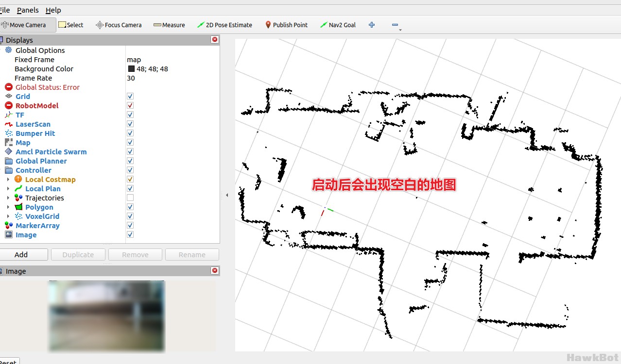Image resolution: width=621 pixels, height=364 pixels.
Task: Expand the Trajectories tree item
Action: [8, 198]
